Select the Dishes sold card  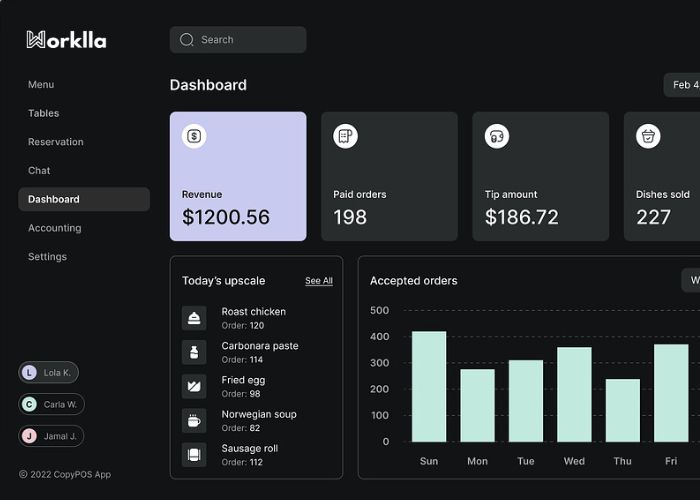pos(662,176)
